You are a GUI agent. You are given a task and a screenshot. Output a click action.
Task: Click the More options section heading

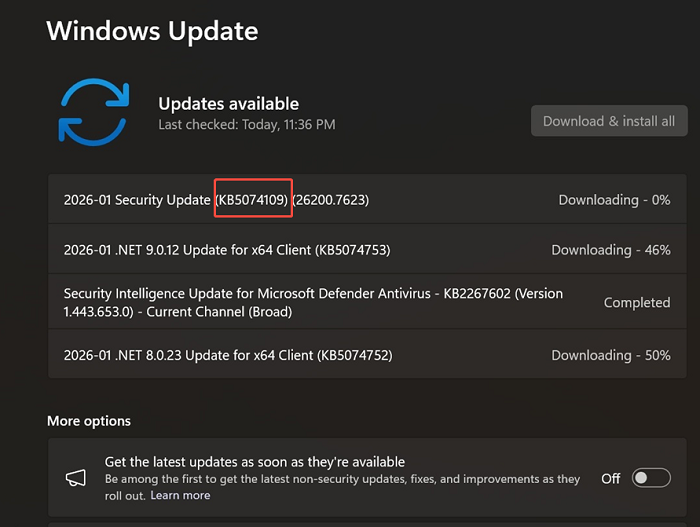point(89,421)
